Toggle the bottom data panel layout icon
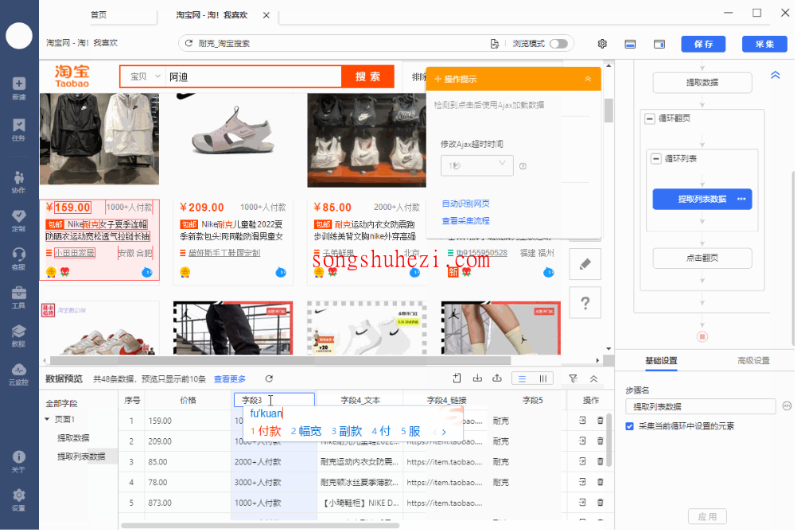Screen dimensions: 801x532 pos(630,44)
